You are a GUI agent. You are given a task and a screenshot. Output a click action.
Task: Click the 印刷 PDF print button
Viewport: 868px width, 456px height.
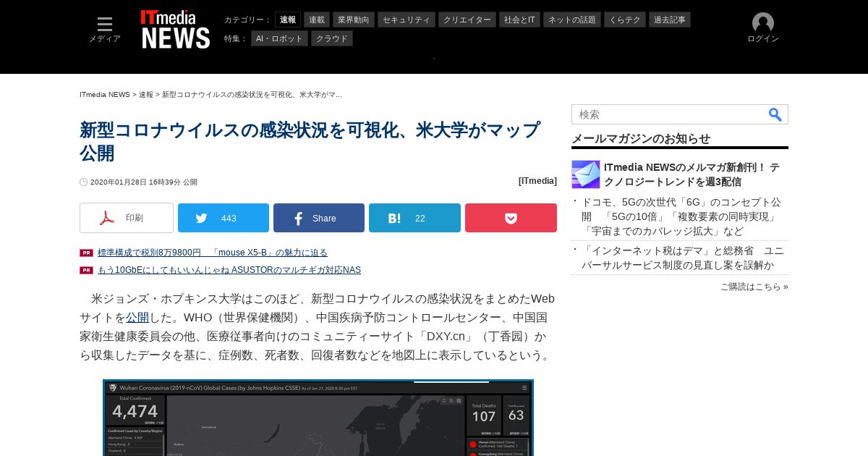(127, 218)
